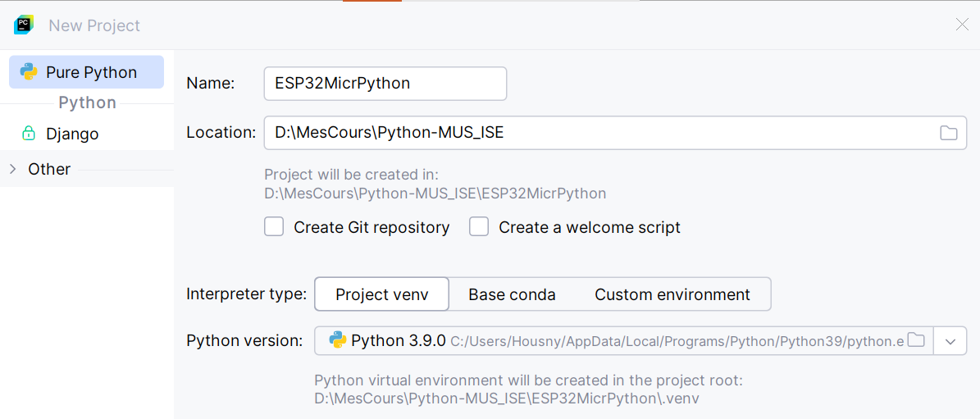Select the Pure Python project type
This screenshot has width=980, height=419.
click(x=86, y=72)
